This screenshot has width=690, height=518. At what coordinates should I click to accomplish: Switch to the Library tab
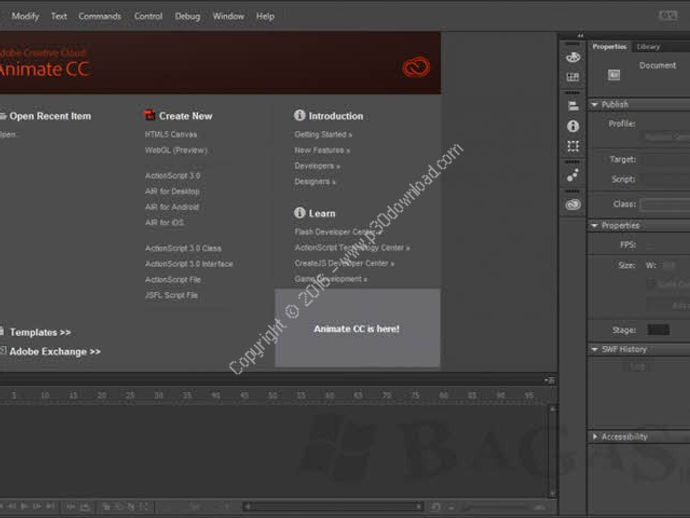(648, 47)
